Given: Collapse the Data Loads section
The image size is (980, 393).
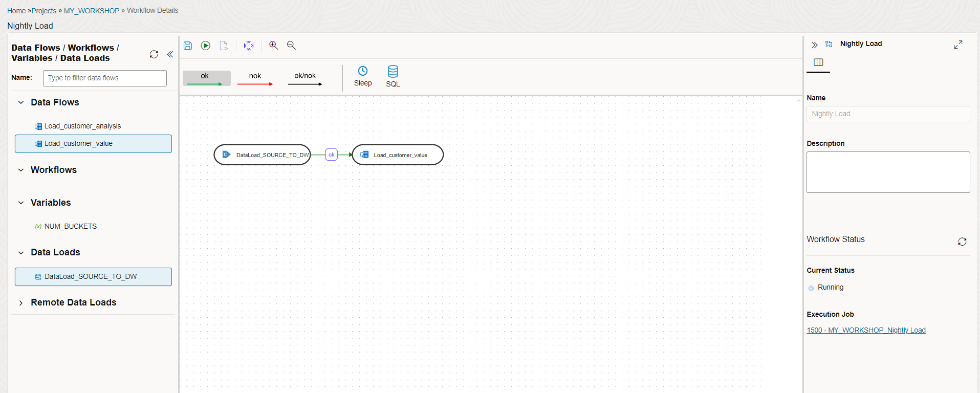Looking at the screenshot, I should pyautogui.click(x=21, y=252).
